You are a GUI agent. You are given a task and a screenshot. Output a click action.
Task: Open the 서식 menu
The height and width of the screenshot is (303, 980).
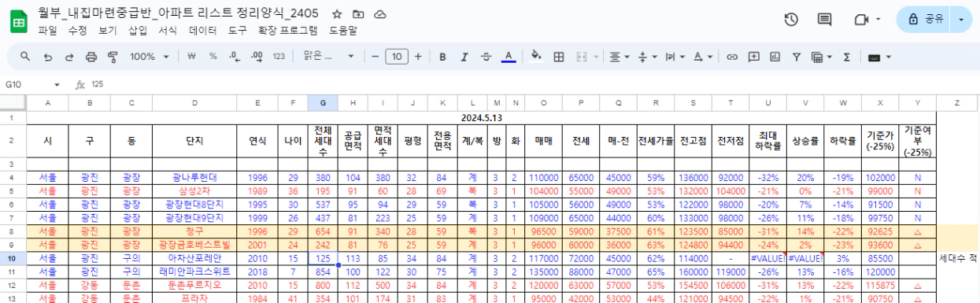click(x=168, y=31)
